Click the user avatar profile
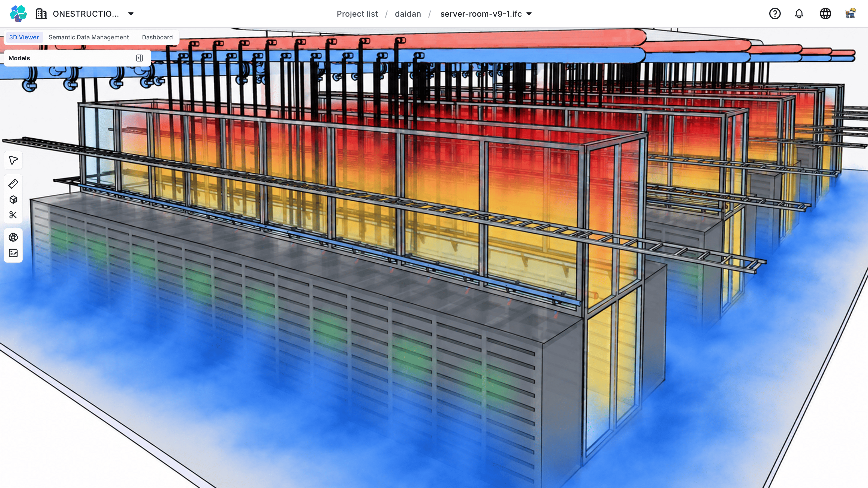 tap(850, 14)
